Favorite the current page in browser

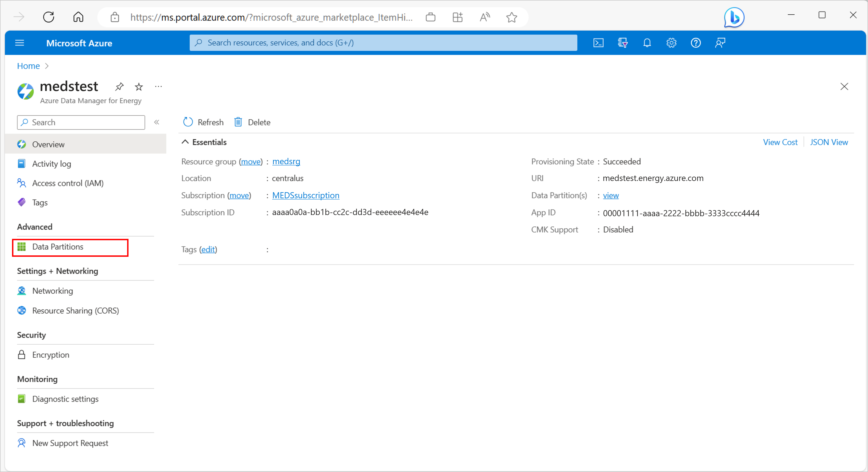pyautogui.click(x=511, y=18)
